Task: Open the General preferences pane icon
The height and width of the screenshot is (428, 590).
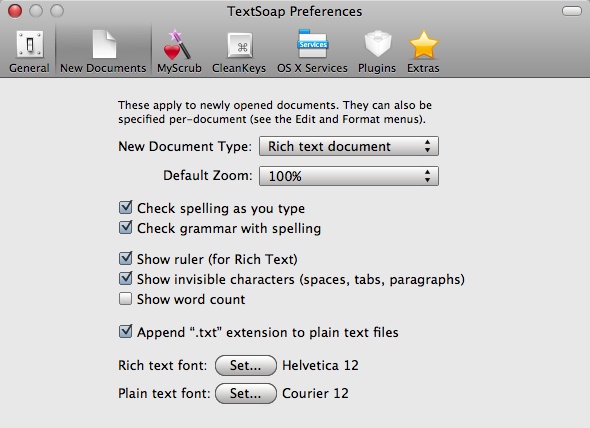Action: tap(29, 44)
